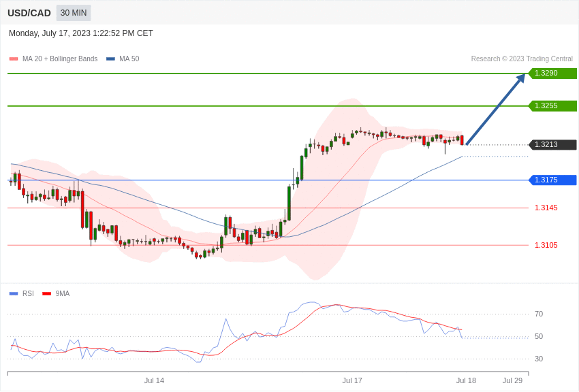Click the Jul 18 axis date label
The image size is (579, 392).
click(466, 380)
